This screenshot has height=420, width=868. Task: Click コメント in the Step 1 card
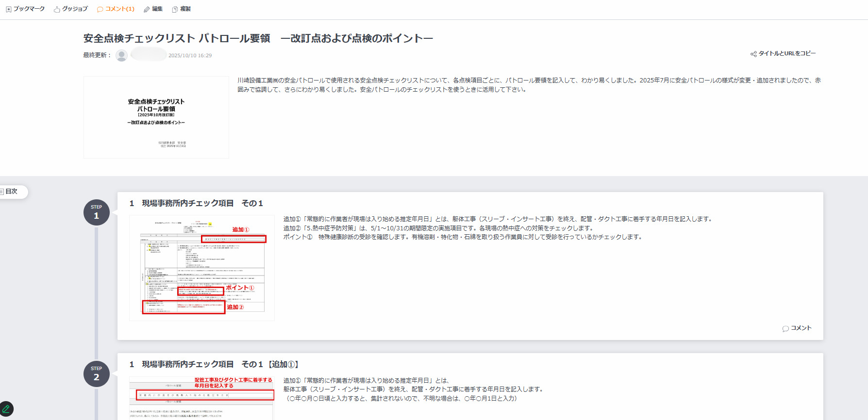tap(797, 328)
